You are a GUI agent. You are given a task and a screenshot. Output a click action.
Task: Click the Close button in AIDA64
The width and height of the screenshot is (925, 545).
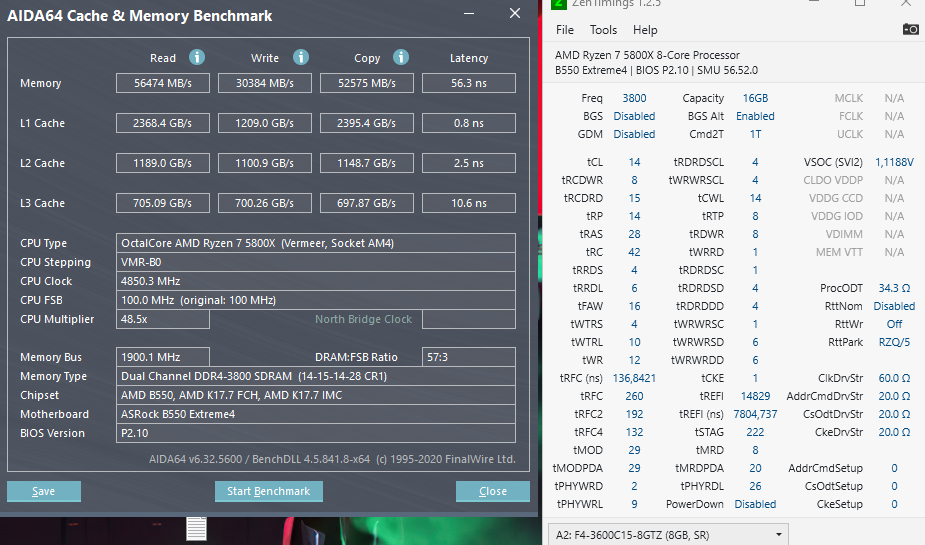[x=493, y=491]
